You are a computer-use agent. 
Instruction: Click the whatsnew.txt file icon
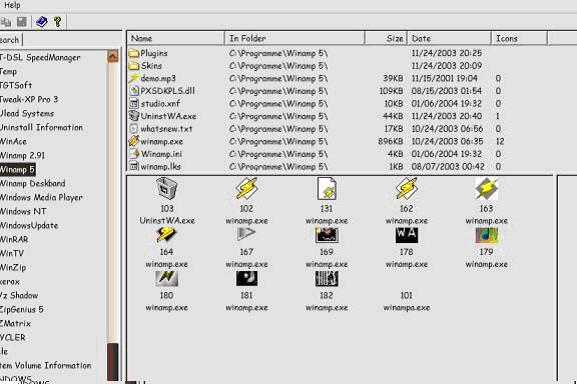pyautogui.click(x=134, y=128)
